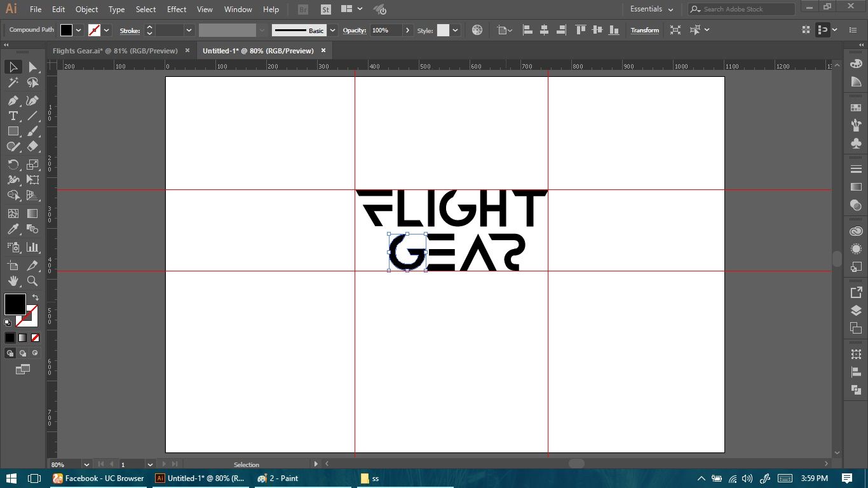Open fill color dropdown in control bar
Screen dimensions: 868x488
(79, 30)
